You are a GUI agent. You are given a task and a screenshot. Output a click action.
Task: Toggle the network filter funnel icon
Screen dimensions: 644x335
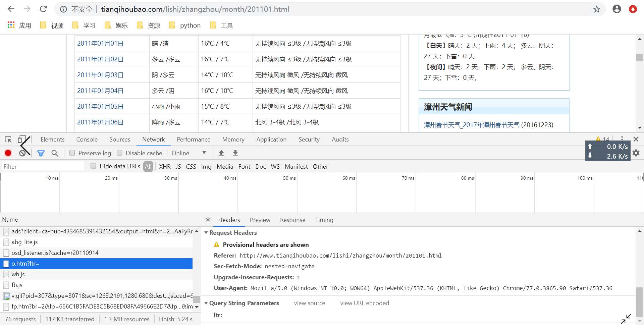pos(41,153)
